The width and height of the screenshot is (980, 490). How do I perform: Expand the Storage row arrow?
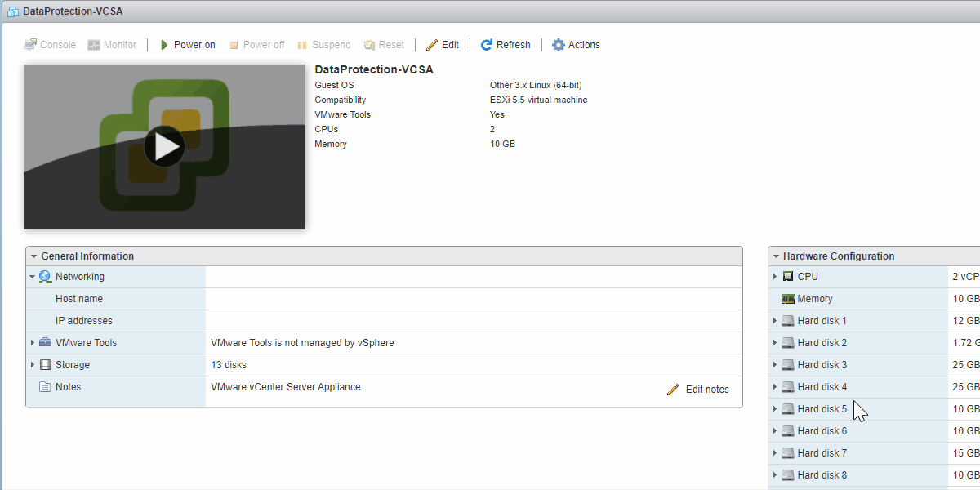pyautogui.click(x=33, y=365)
